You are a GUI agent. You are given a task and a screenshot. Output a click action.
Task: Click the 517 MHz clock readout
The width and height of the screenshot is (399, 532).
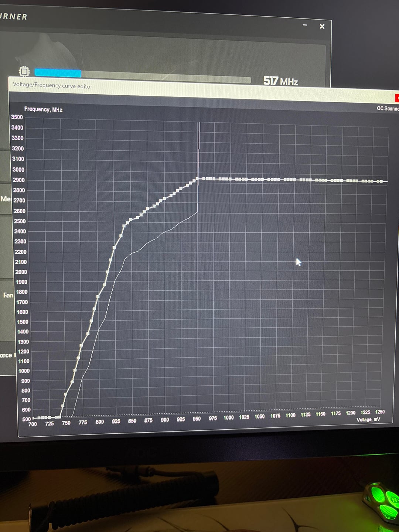[x=280, y=81]
